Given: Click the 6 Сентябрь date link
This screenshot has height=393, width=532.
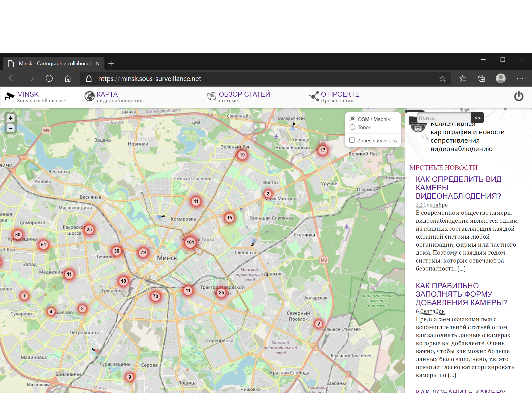Looking at the screenshot, I should coord(430,311).
